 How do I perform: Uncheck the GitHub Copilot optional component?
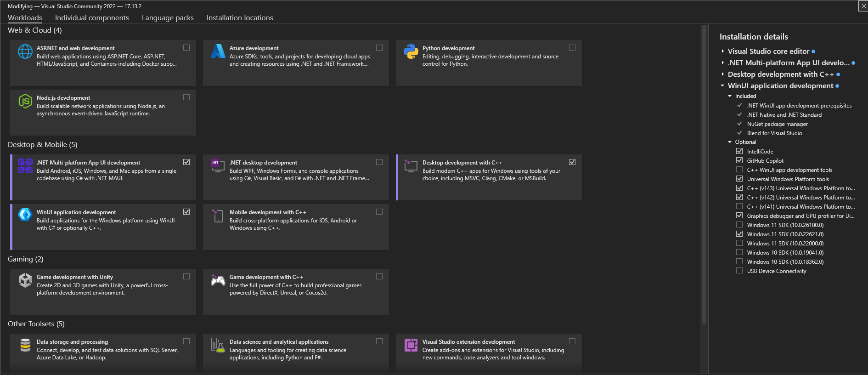coord(739,160)
